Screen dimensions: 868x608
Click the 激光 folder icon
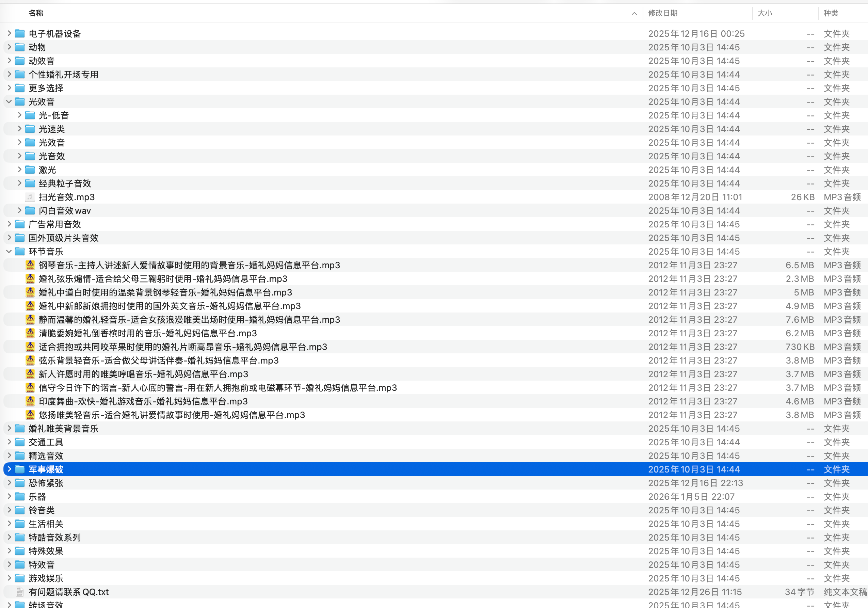[x=30, y=170]
